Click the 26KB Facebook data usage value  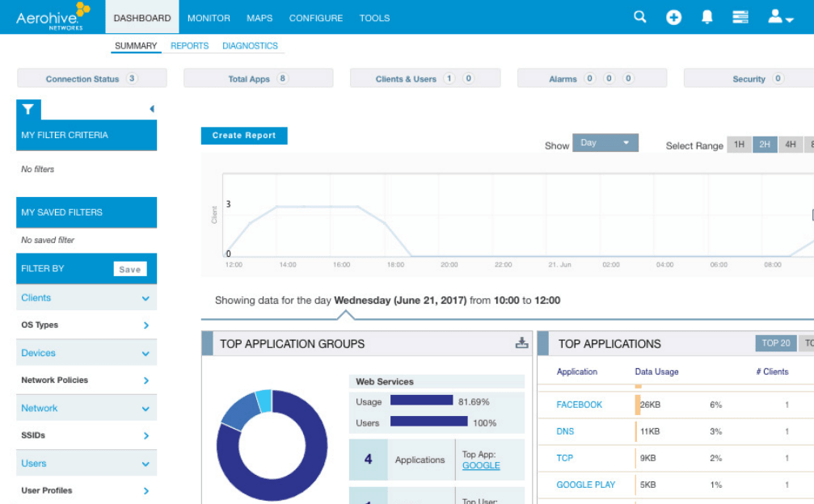(650, 405)
